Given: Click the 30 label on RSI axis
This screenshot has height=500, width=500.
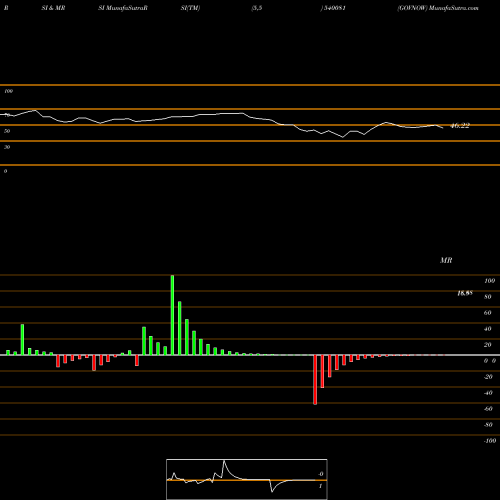Looking at the screenshot, I should 7,147.
